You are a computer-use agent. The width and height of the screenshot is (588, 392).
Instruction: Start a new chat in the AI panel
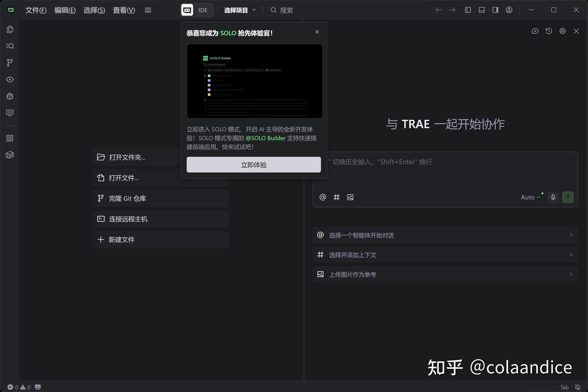[x=535, y=31]
